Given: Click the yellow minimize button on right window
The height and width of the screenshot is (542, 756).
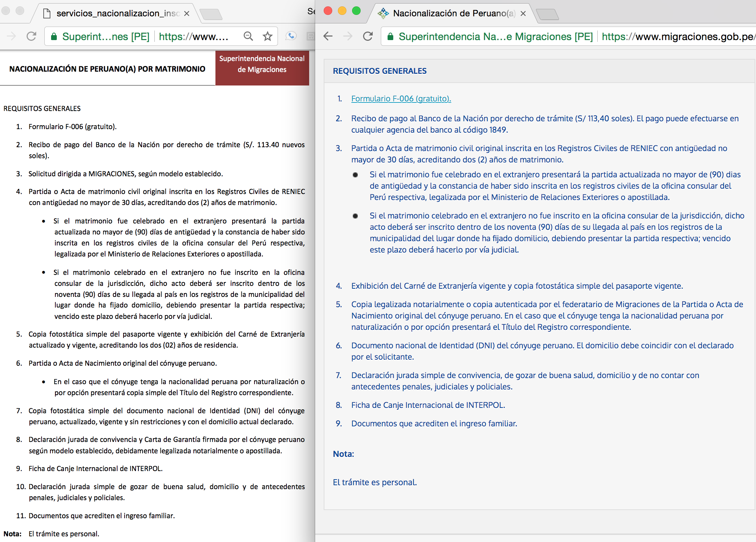Looking at the screenshot, I should 342,11.
